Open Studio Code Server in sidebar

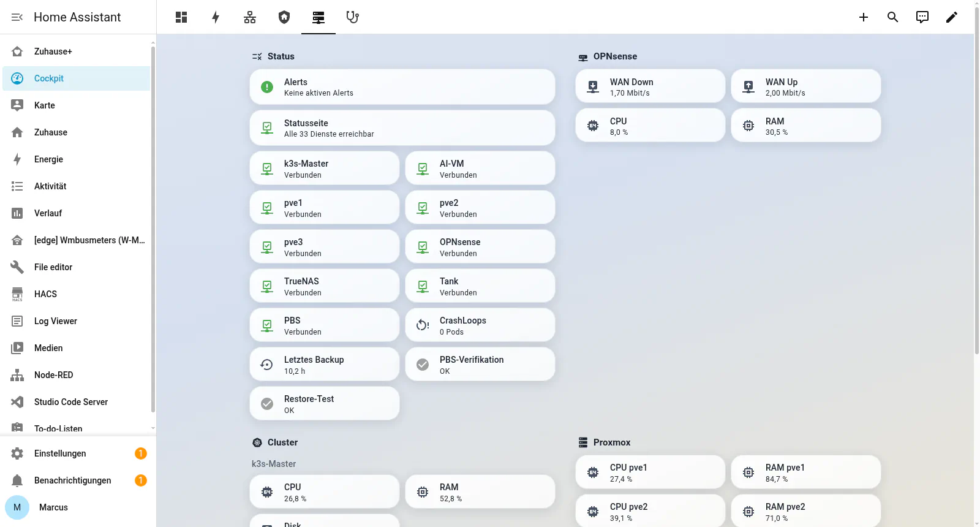[x=76, y=402]
